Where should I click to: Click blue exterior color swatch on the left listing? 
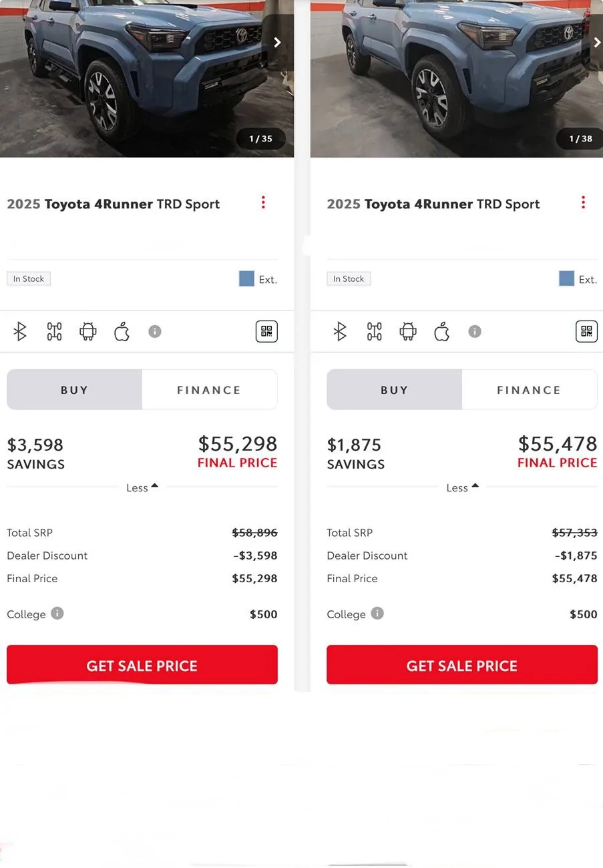pyautogui.click(x=246, y=279)
